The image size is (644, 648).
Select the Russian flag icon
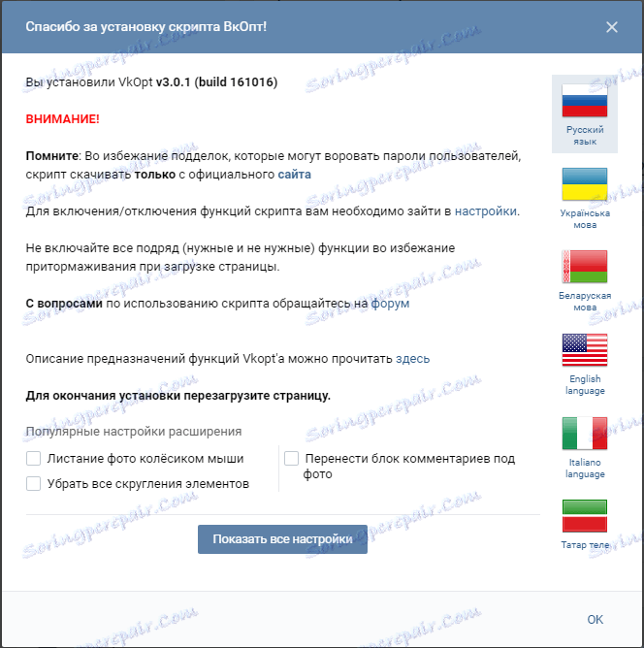click(x=585, y=101)
